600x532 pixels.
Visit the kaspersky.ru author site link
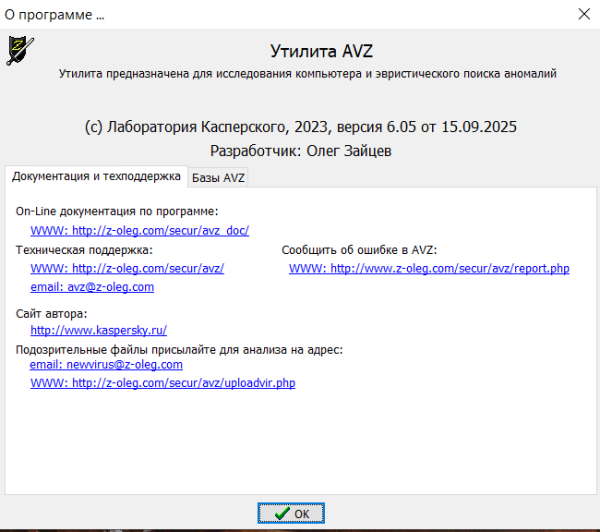pos(99,330)
